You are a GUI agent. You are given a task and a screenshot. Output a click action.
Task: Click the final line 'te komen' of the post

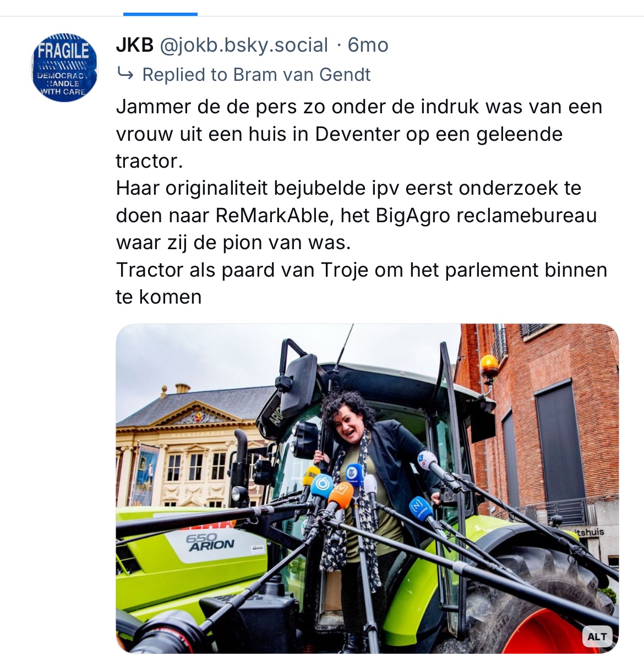coord(159,297)
